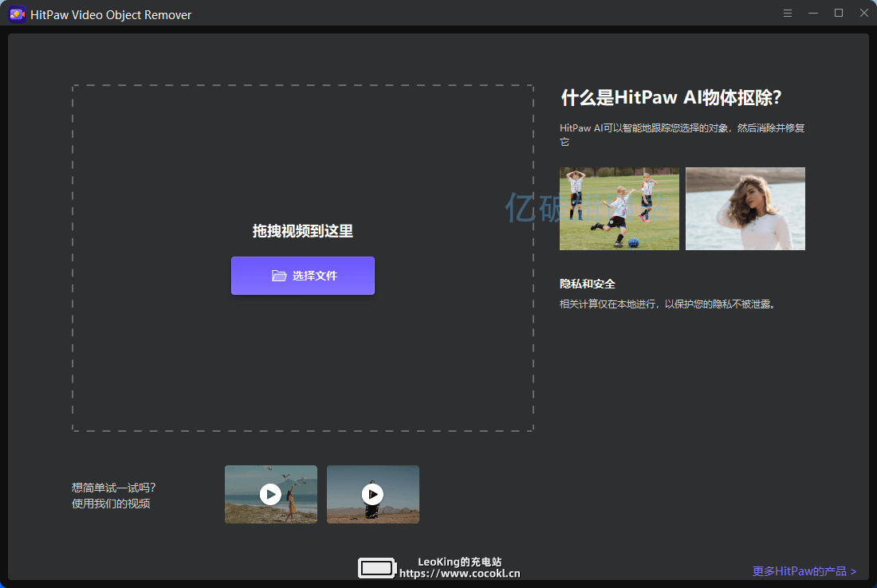Minimize the HitPaw window

click(813, 14)
